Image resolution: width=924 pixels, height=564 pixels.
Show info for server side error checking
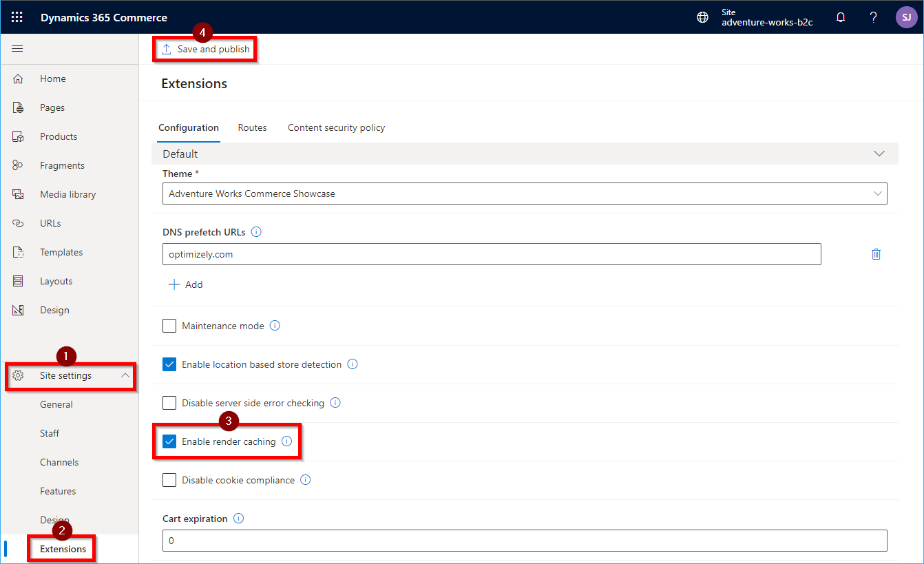335,403
